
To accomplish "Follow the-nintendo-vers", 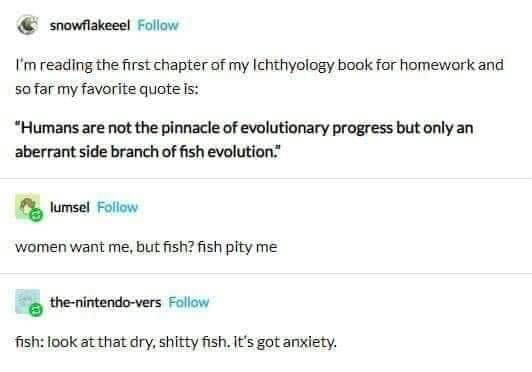I will click(x=189, y=302).
